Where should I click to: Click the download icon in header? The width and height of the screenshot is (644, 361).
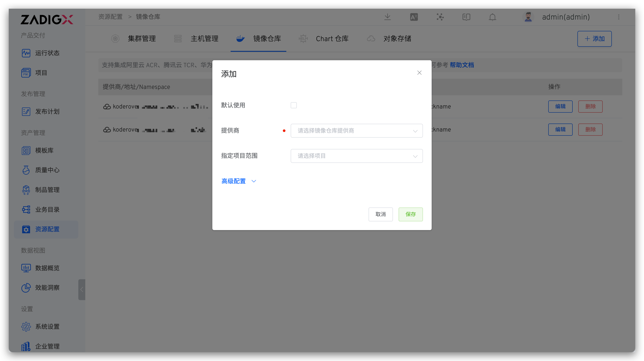click(x=387, y=17)
